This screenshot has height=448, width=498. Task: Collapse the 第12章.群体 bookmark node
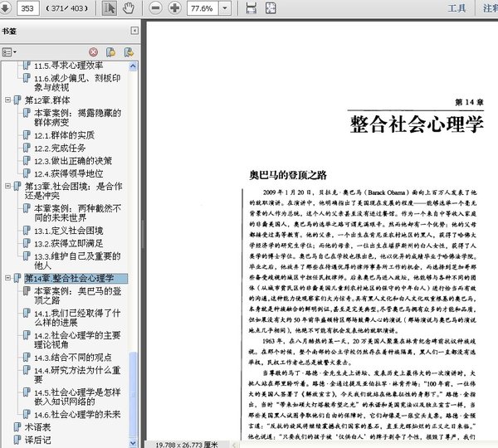click(x=7, y=100)
